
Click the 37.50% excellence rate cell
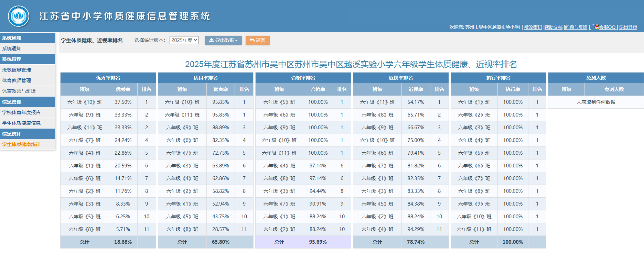point(123,102)
